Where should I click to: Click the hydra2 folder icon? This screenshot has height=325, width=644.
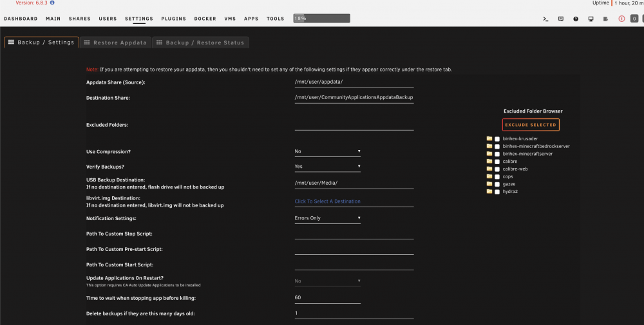tap(489, 192)
